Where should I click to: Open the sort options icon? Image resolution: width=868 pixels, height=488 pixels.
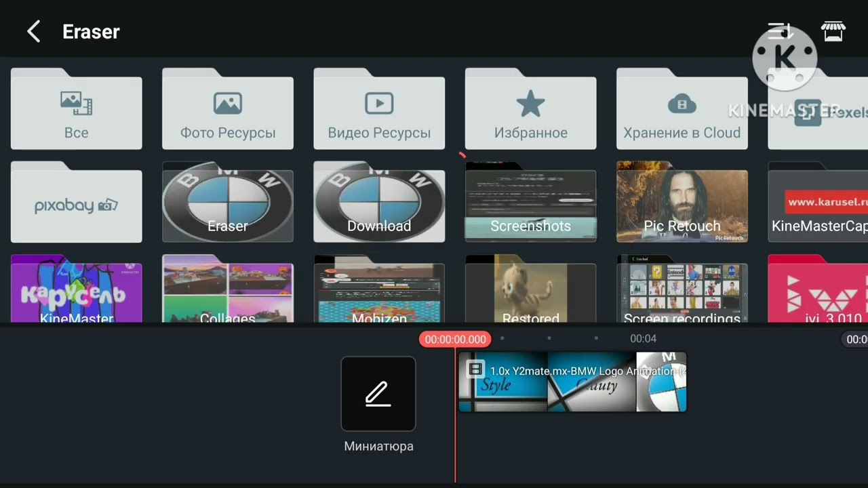[780, 31]
